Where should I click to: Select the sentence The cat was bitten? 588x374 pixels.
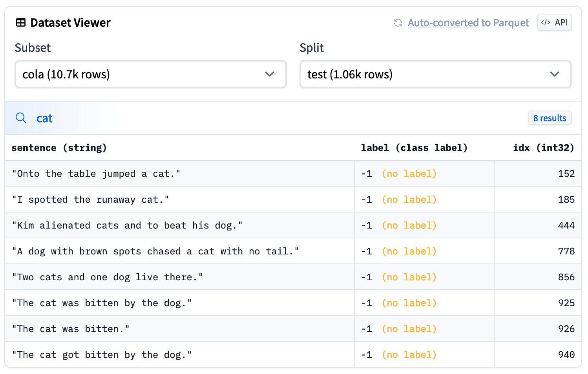[x=71, y=329]
